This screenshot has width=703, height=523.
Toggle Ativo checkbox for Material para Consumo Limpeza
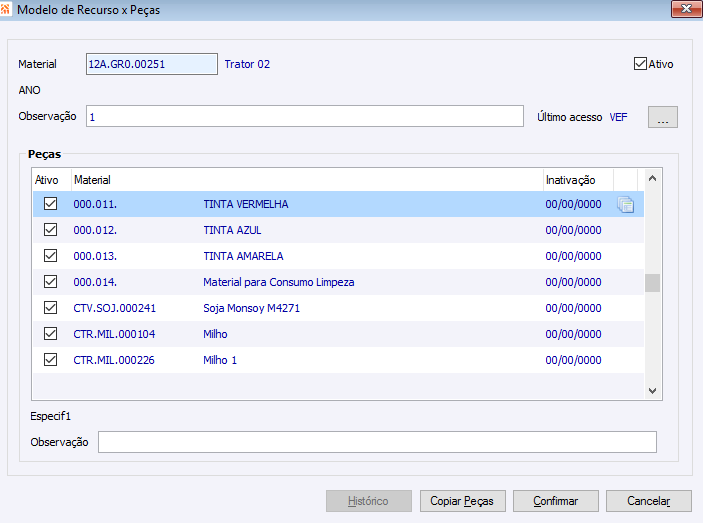[x=50, y=282]
